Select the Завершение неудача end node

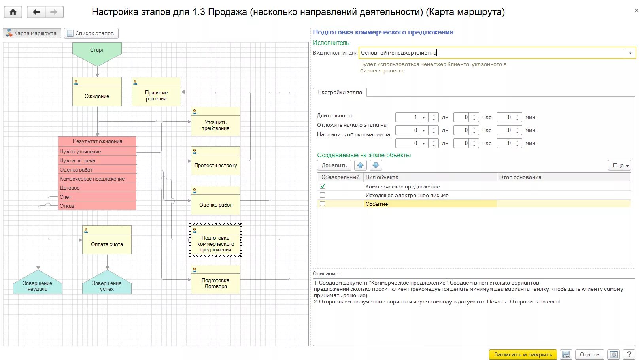coord(38,284)
